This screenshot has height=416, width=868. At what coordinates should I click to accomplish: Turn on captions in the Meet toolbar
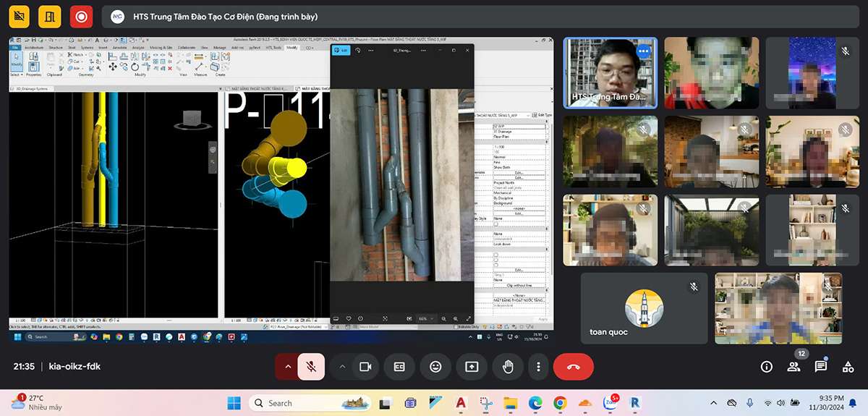point(399,367)
